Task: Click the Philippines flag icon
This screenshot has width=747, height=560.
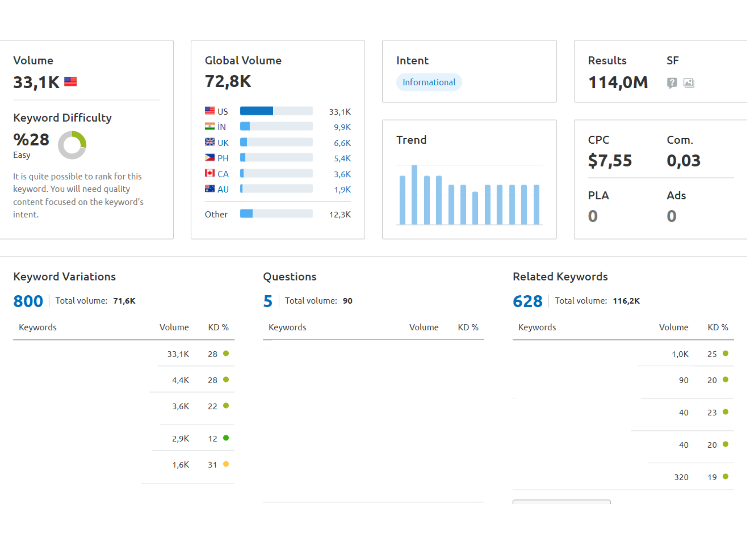Action: click(210, 157)
